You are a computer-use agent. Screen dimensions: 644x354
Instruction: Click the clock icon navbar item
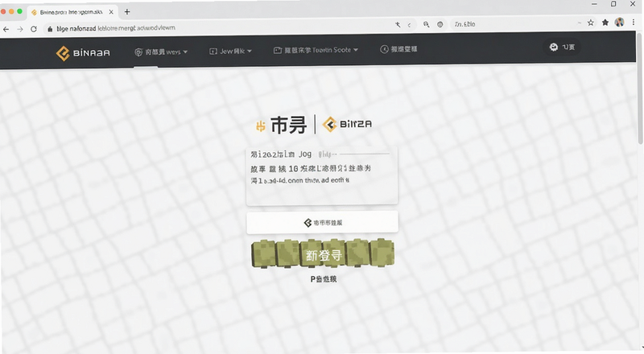[398, 49]
